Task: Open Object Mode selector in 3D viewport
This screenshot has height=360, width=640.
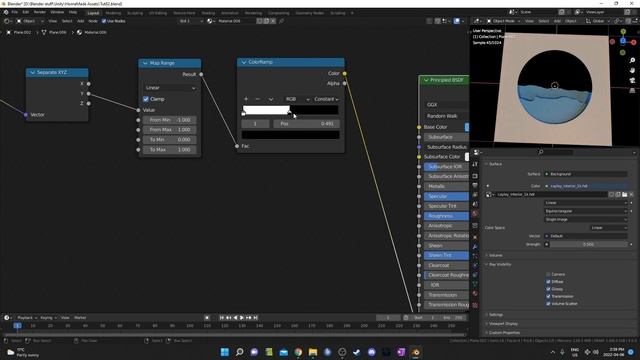Action: 503,21
